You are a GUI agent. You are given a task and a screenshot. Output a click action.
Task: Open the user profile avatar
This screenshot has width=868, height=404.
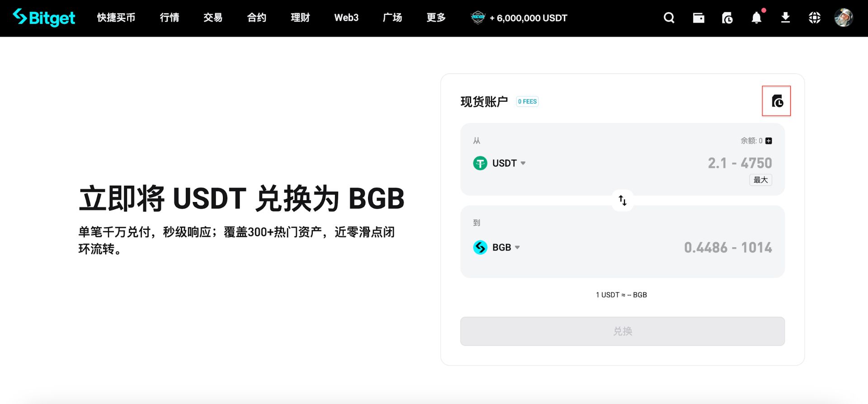point(844,18)
